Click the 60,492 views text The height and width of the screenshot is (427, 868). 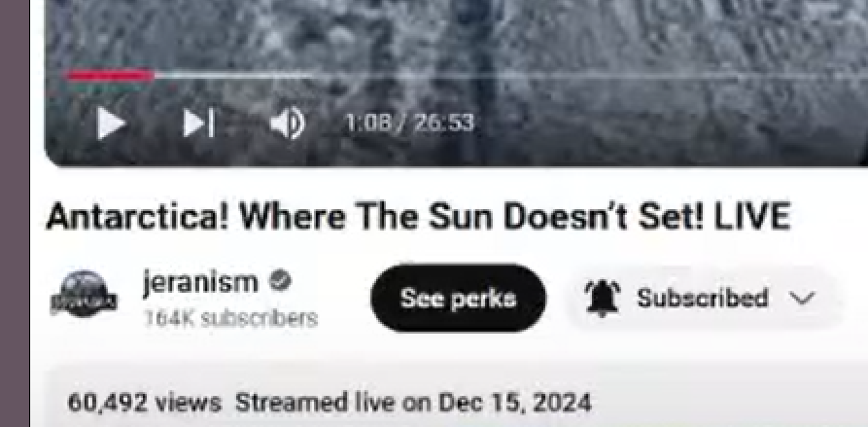pyautogui.click(x=144, y=403)
